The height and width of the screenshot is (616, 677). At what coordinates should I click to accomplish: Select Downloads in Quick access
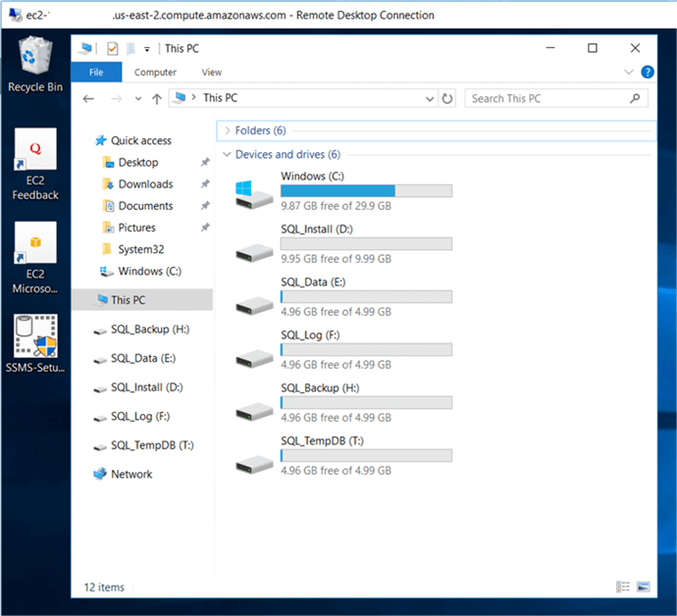click(145, 184)
